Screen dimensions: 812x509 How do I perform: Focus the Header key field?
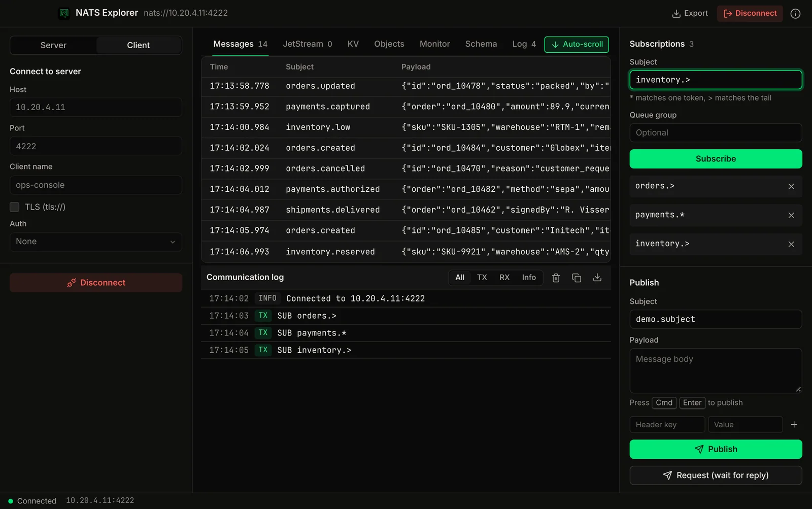pyautogui.click(x=667, y=424)
